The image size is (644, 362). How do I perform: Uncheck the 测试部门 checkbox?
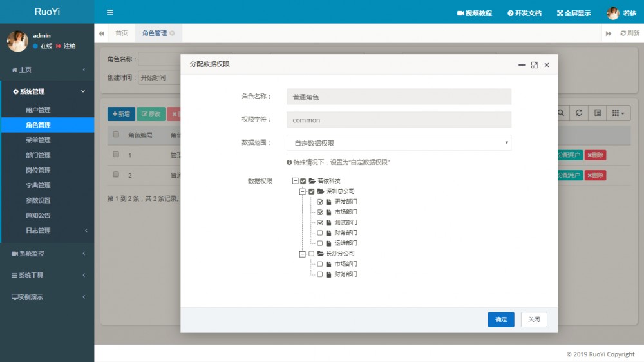(320, 222)
